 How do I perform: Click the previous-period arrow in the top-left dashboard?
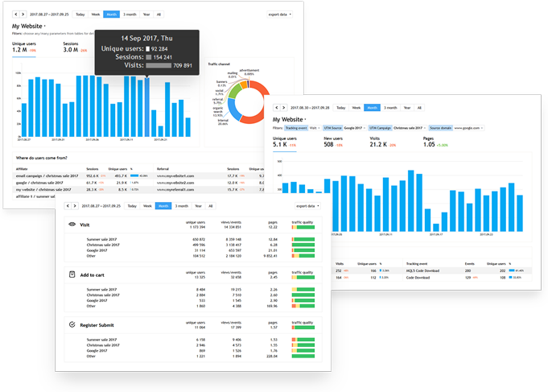pyautogui.click(x=16, y=14)
